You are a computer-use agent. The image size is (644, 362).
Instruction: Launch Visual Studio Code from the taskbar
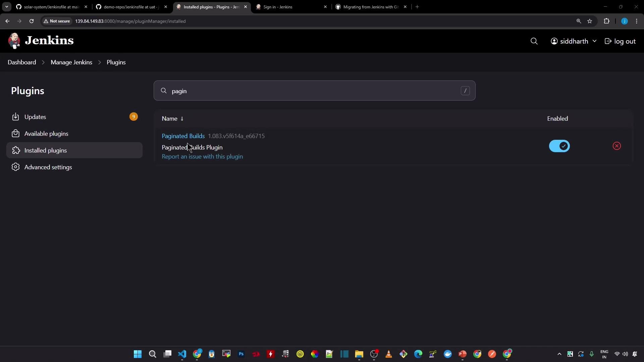[182, 354]
